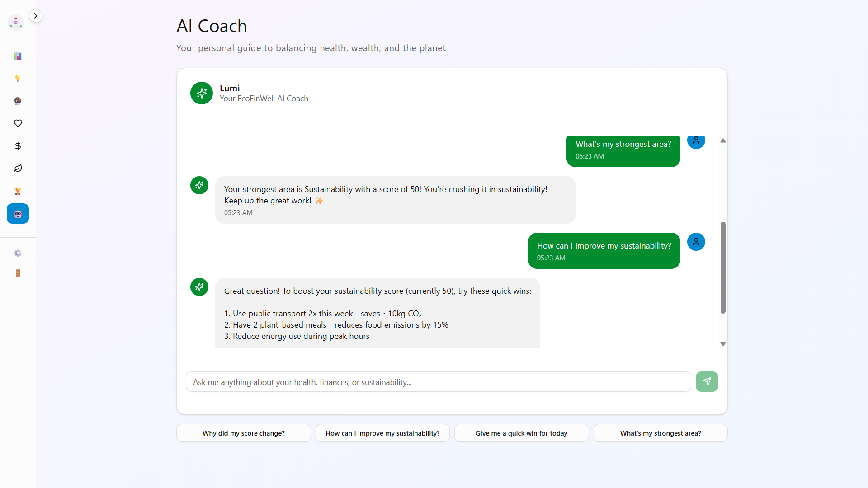Click 'Why did my score change?' suggestion

click(x=243, y=433)
